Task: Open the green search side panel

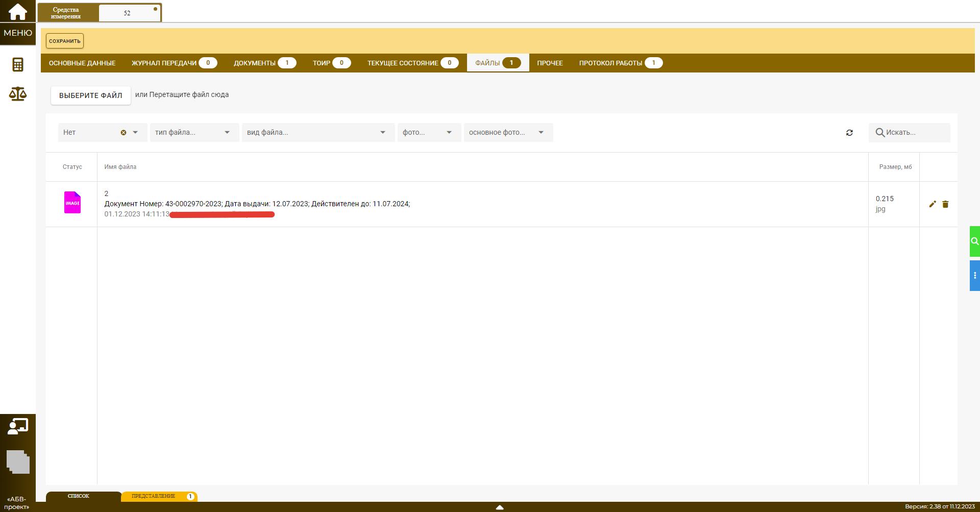Action: pyautogui.click(x=974, y=241)
